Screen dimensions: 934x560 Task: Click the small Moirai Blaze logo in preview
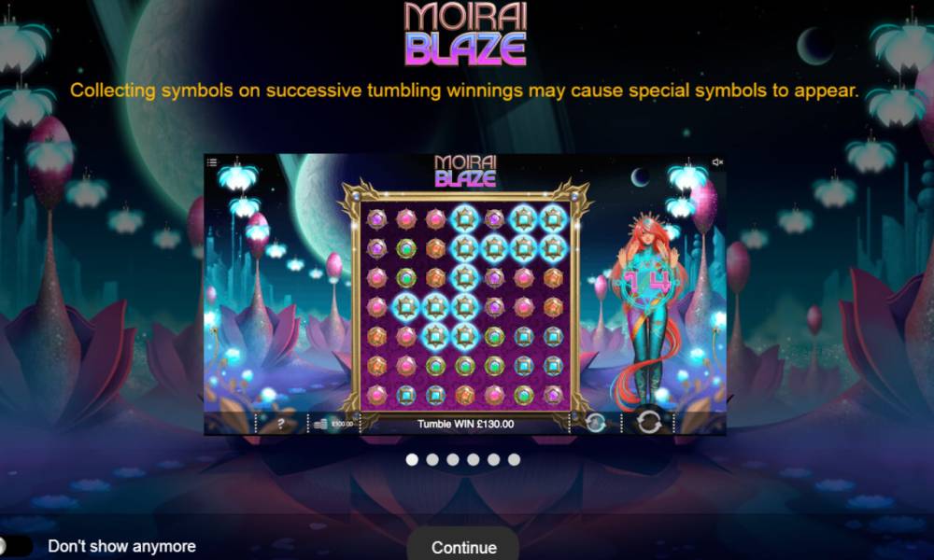click(x=465, y=171)
